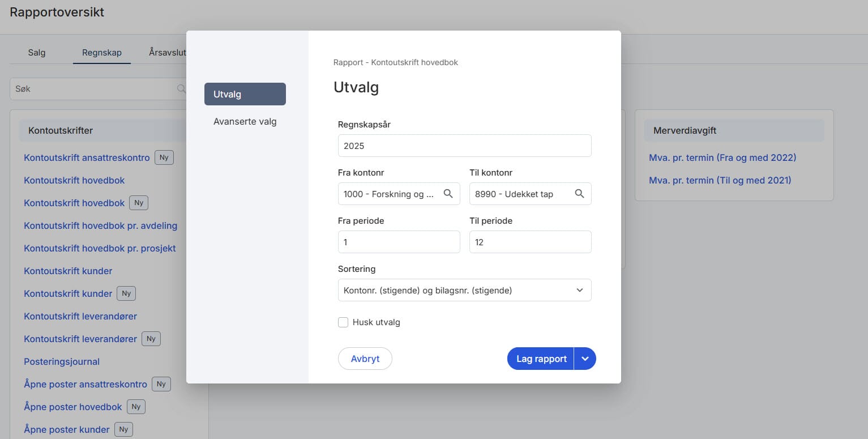The width and height of the screenshot is (868, 439).
Task: Open the Posteringsjournal report link
Action: point(62,361)
